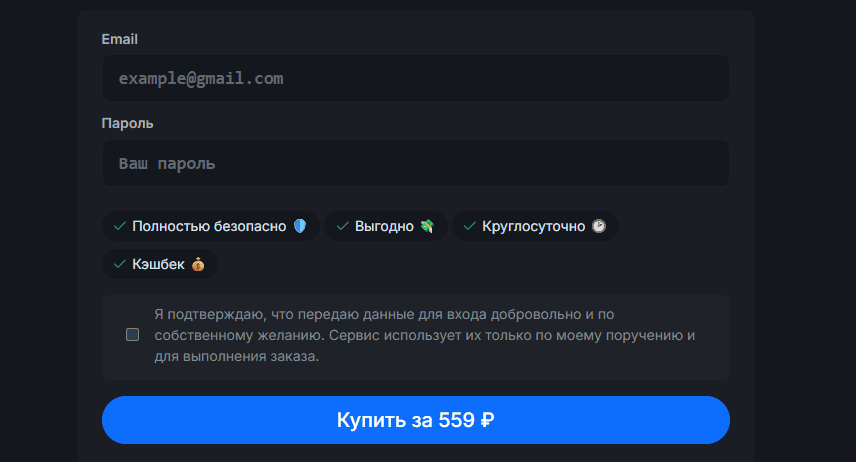Click the 'Email' field label
Screen dimensions: 856x462
coord(120,39)
